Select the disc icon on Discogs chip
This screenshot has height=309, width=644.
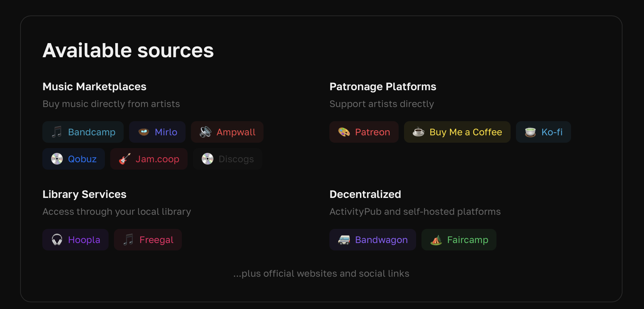click(x=208, y=159)
